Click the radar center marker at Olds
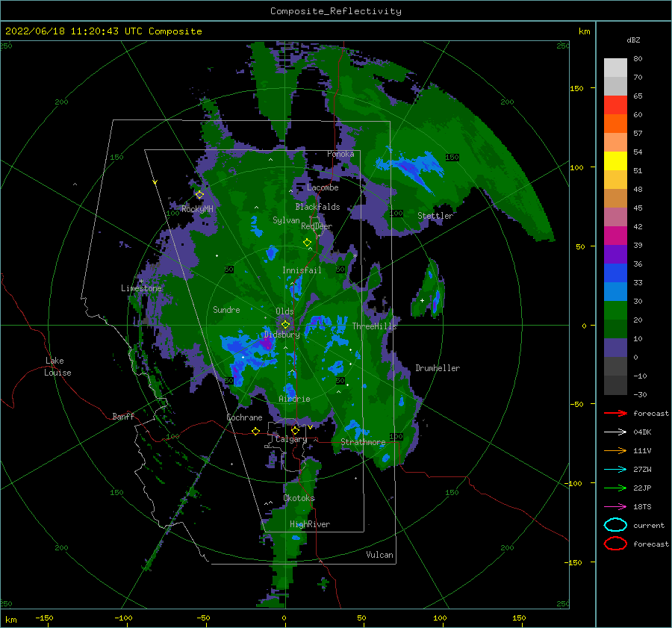Image resolution: width=672 pixels, height=628 pixels. (x=285, y=325)
